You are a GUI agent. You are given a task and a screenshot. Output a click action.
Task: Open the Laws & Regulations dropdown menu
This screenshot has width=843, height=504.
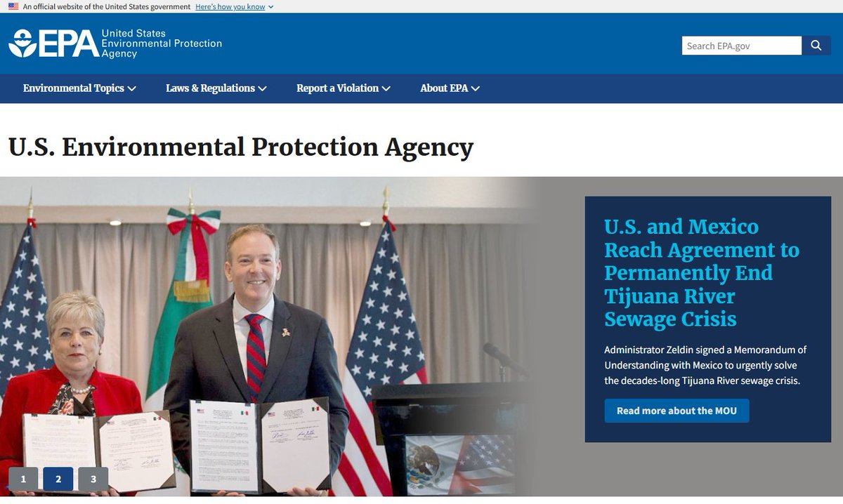[x=216, y=88]
